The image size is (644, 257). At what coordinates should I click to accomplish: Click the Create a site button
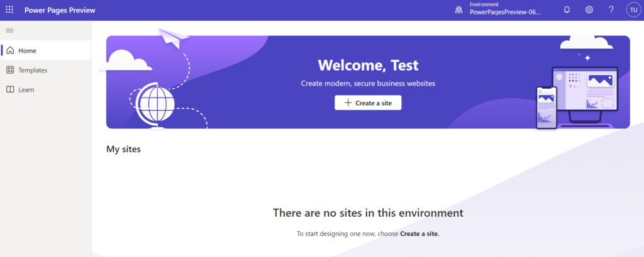[368, 103]
